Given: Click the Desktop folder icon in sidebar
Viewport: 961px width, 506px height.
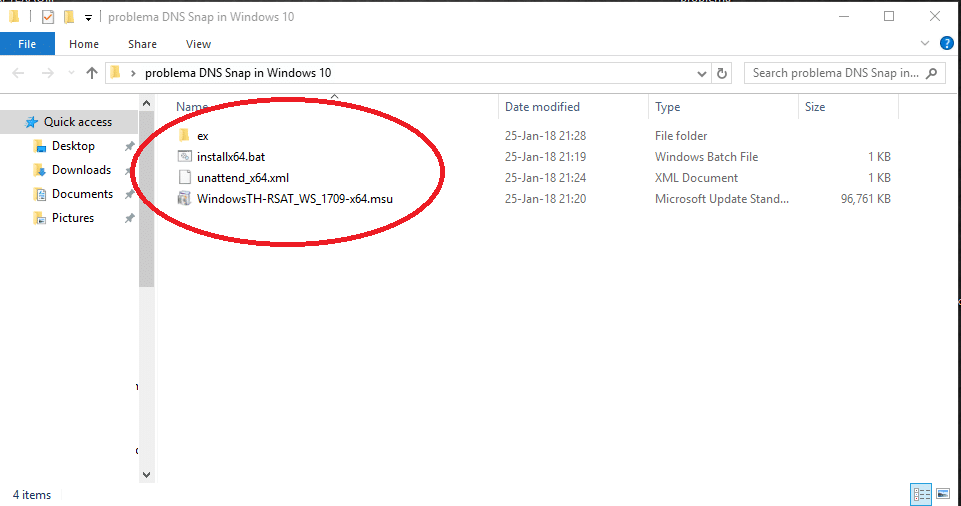Looking at the screenshot, I should tap(39, 146).
